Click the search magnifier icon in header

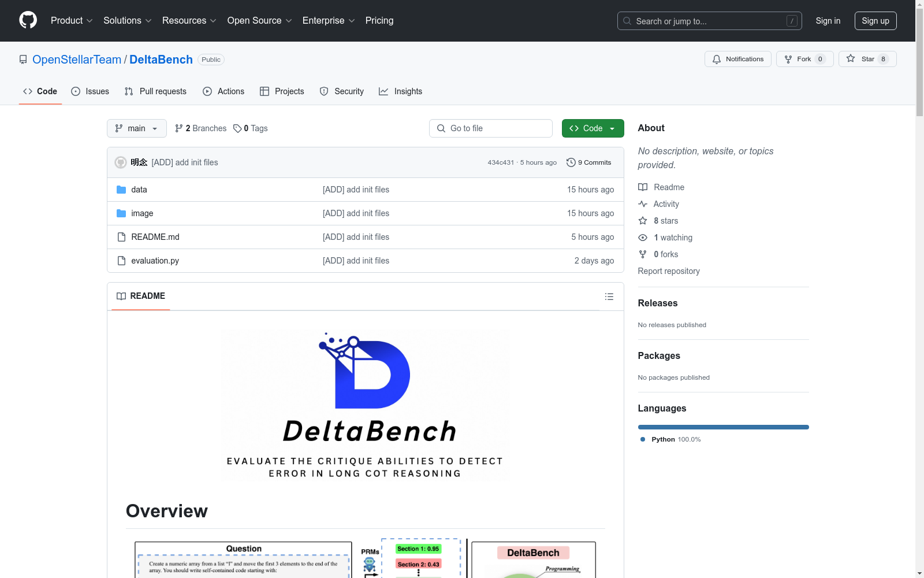(627, 21)
